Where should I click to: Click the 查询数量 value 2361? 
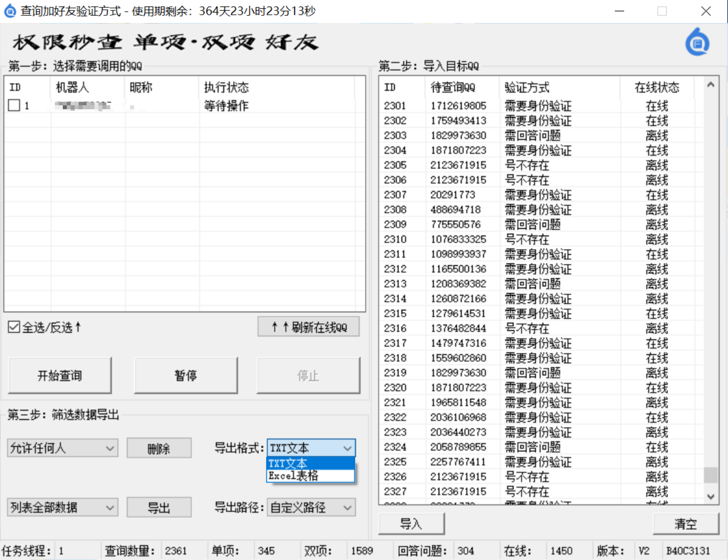click(x=176, y=551)
